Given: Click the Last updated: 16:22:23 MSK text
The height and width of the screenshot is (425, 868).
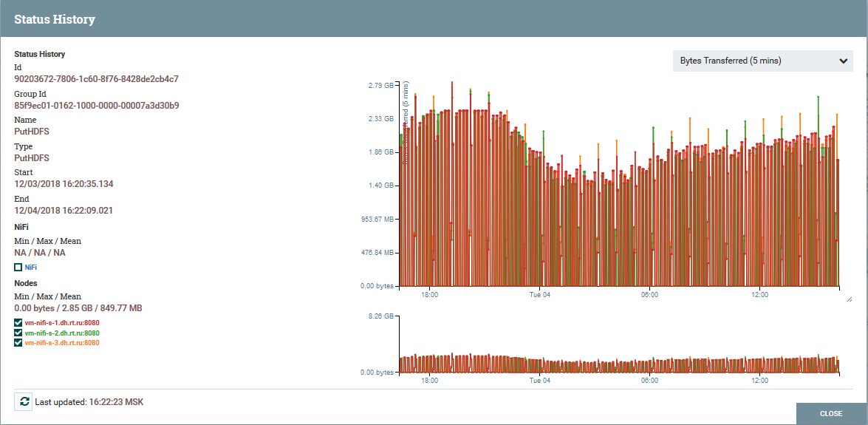Looking at the screenshot, I should (89, 402).
